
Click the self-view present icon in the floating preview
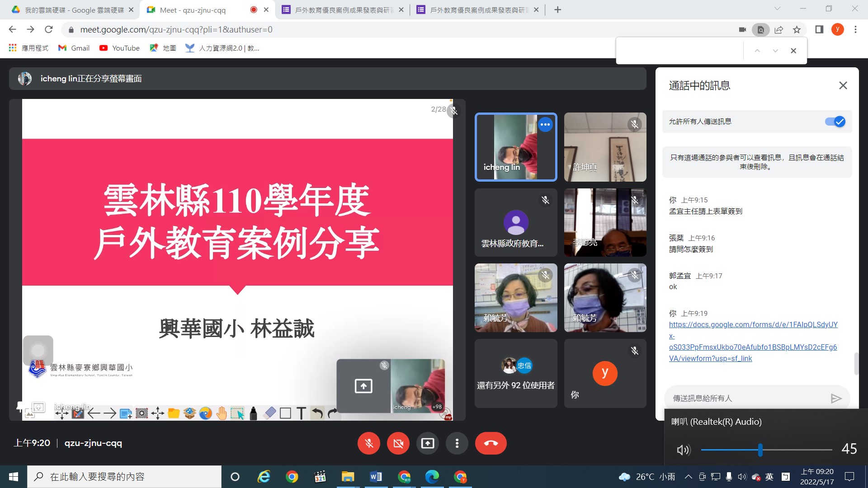click(363, 386)
